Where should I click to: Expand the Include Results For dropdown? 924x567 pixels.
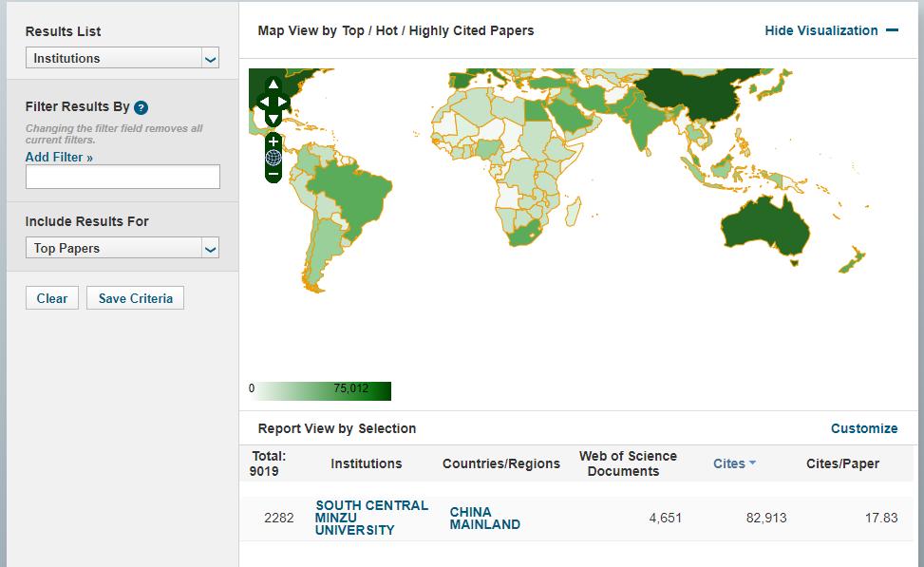[123, 249]
